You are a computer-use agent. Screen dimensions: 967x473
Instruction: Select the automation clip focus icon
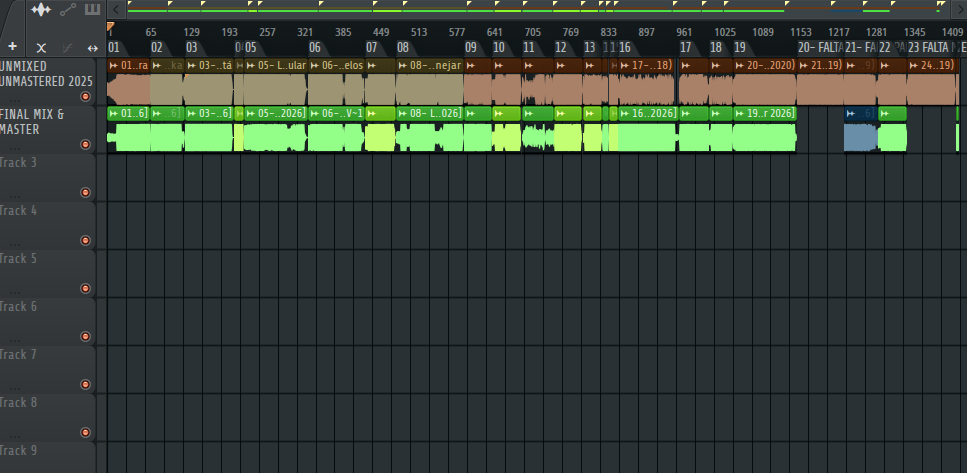(68, 9)
